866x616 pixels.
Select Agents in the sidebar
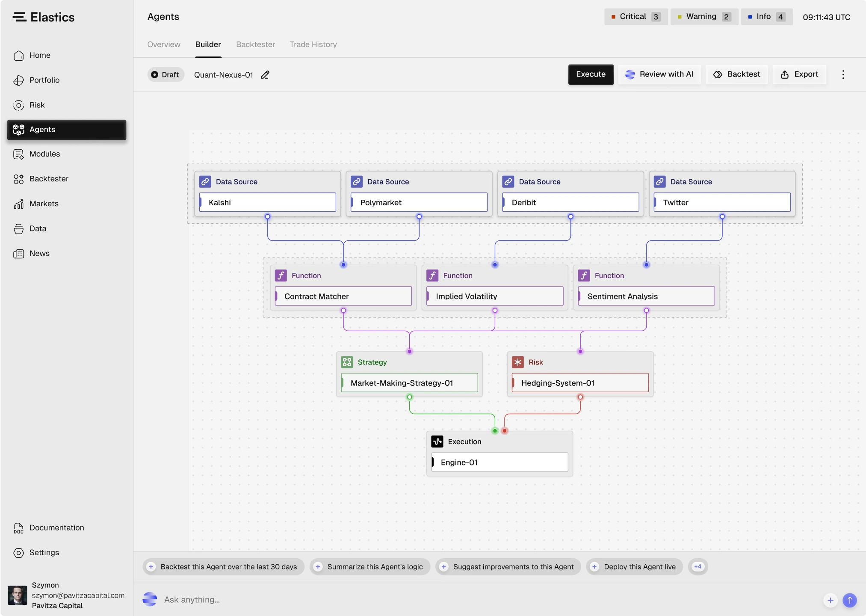click(67, 130)
